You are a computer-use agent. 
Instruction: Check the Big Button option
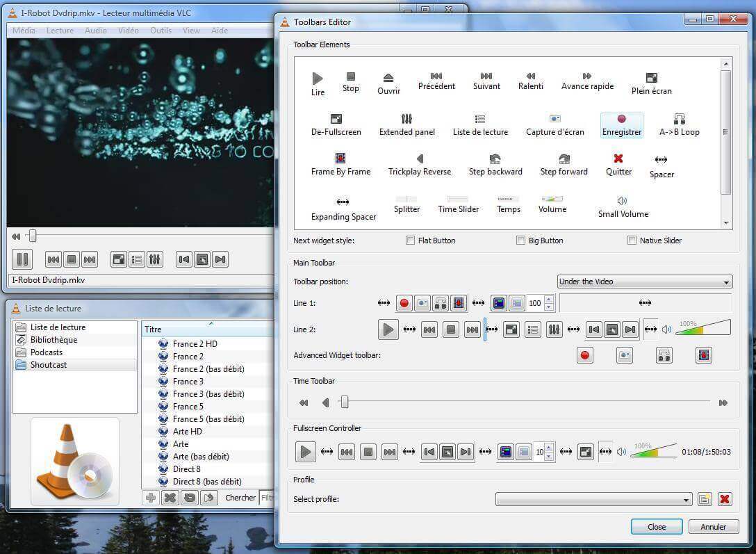tap(520, 240)
